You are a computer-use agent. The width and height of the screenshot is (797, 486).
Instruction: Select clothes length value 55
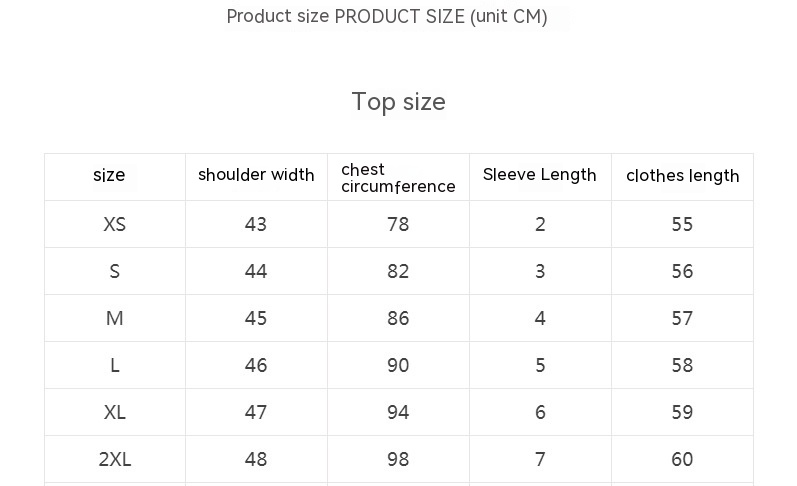click(682, 224)
